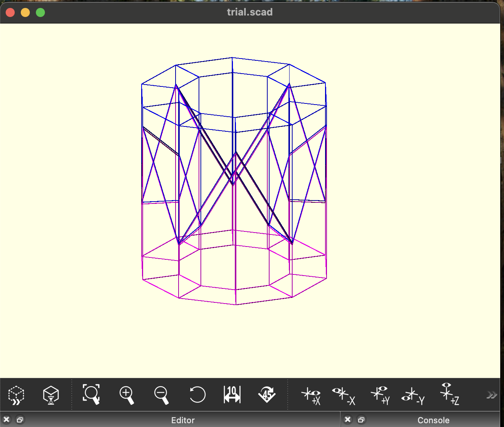This screenshot has width=504, height=427.
Task: Click the View All magnifier icon
Action: [91, 395]
